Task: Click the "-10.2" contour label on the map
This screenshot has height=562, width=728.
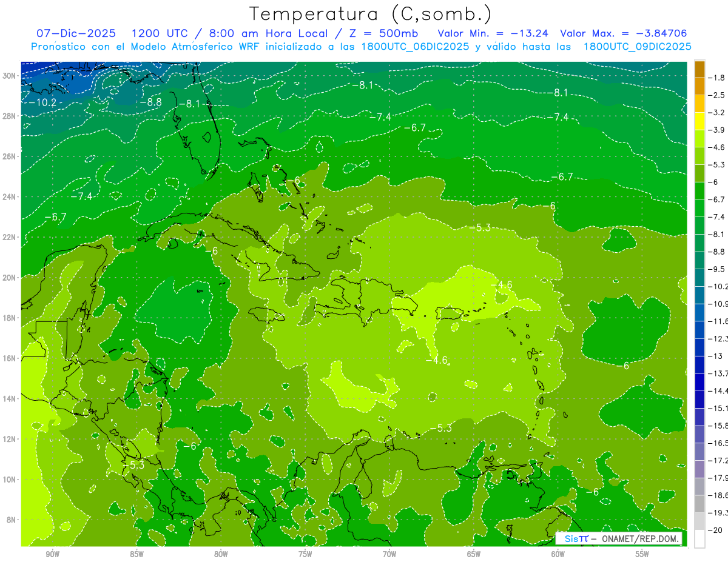Action: coord(43,102)
